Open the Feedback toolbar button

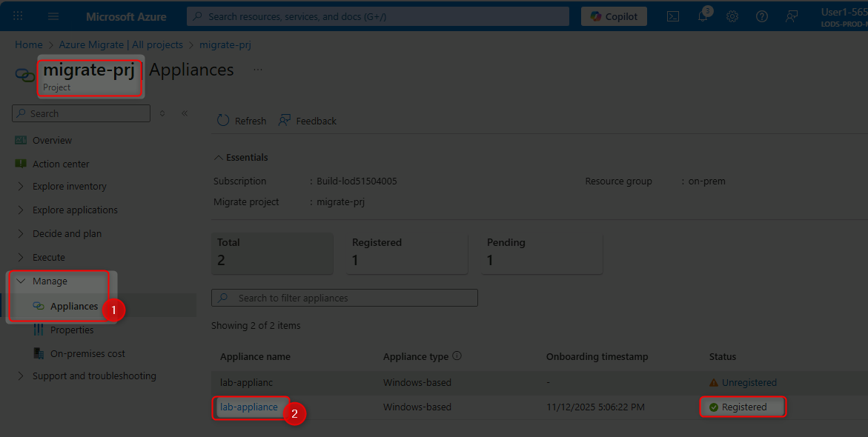[x=307, y=121]
